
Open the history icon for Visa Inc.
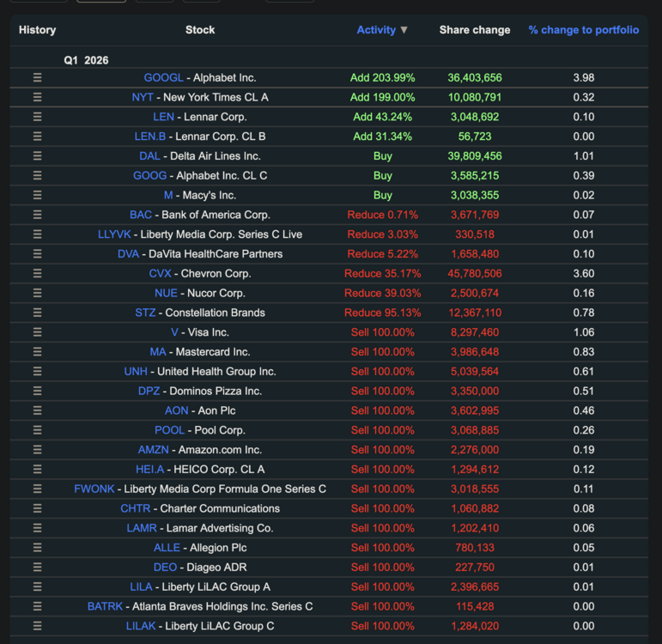[37, 332]
